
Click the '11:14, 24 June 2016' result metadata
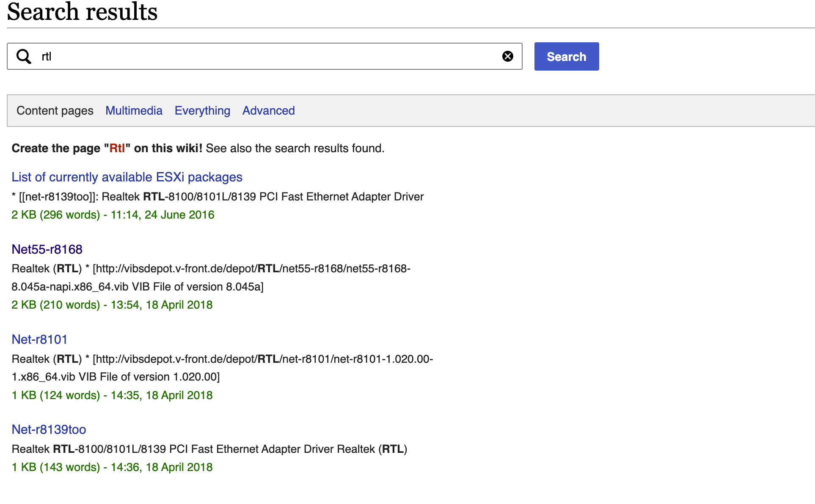click(162, 215)
